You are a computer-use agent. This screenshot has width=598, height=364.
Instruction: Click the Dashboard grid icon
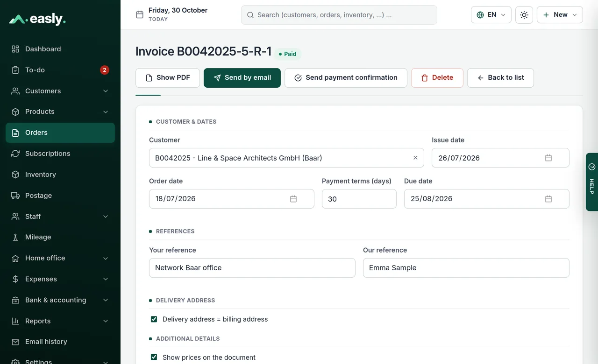pyautogui.click(x=15, y=49)
